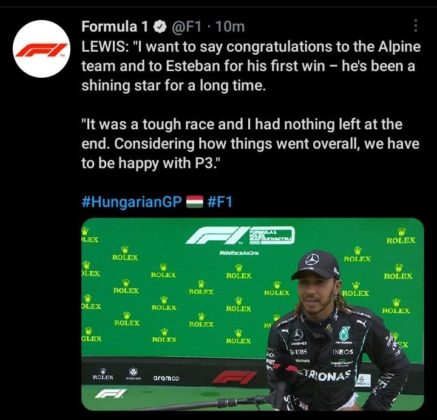
Task: Open the #HungarianGP hashtag
Action: pyautogui.click(x=132, y=202)
